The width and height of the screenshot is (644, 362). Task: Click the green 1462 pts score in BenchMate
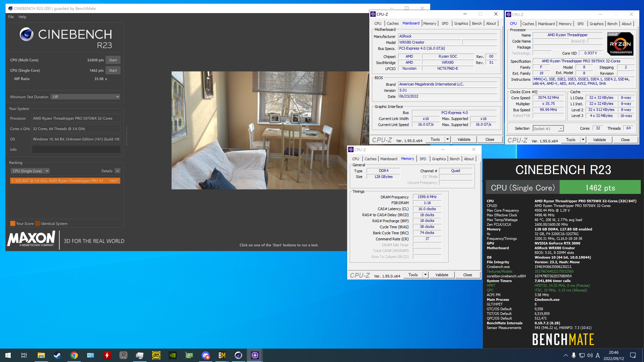click(x=600, y=188)
